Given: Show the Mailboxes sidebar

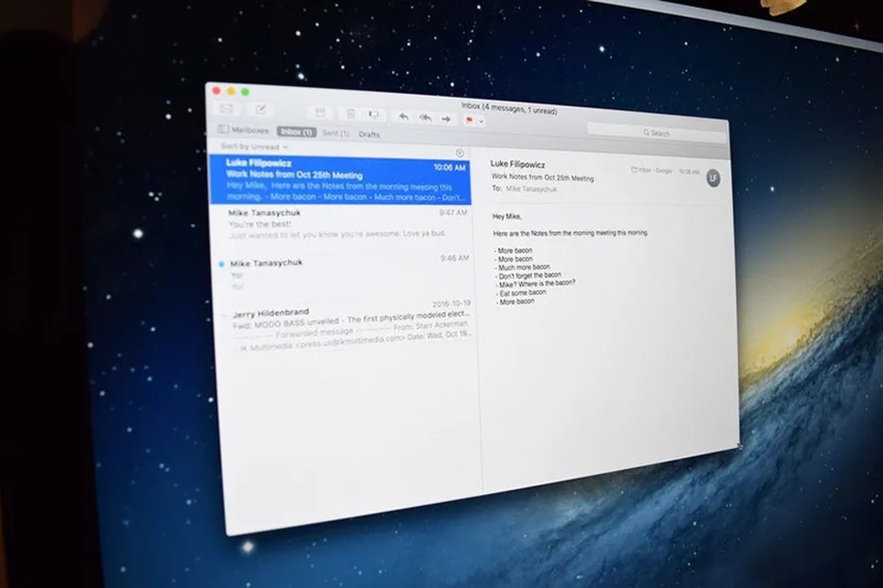Looking at the screenshot, I should tap(241, 130).
